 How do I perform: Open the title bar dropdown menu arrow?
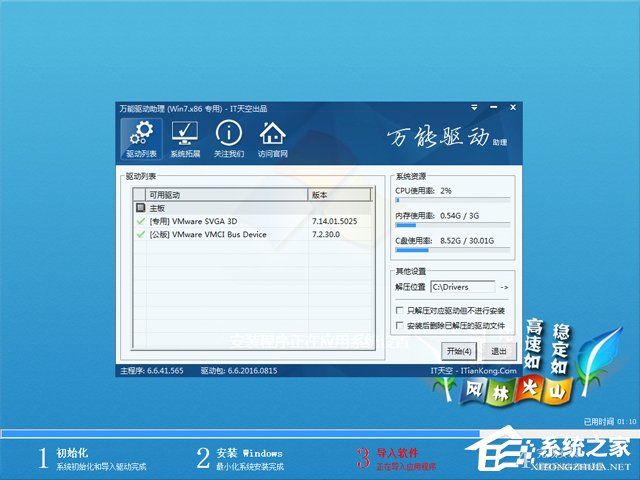[474, 107]
